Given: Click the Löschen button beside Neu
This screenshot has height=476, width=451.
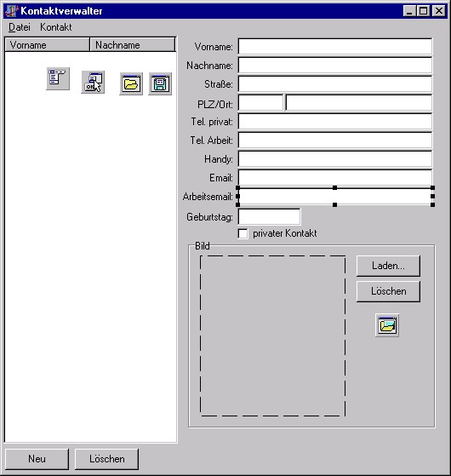Looking at the screenshot, I should click(106, 459).
